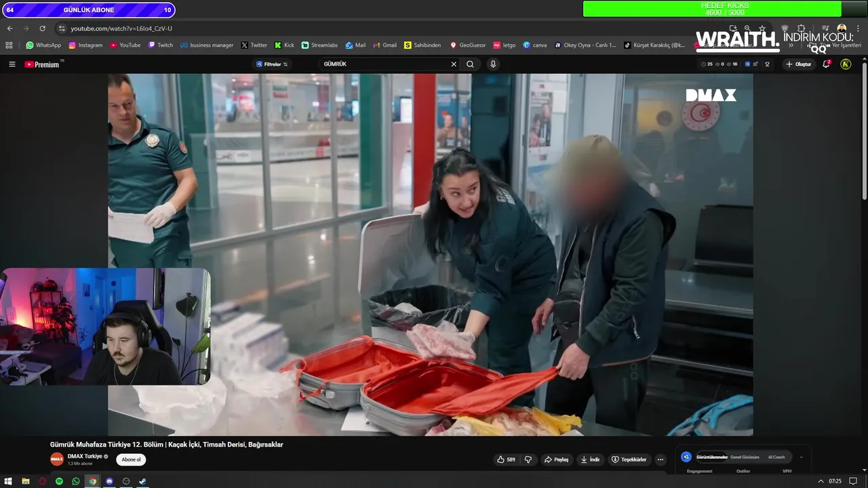
Task: Clear the search text with X
Action: [454, 64]
